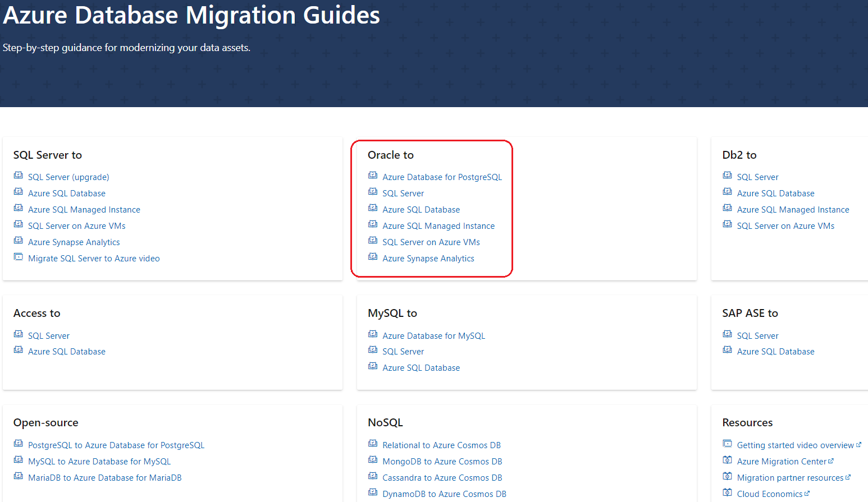Click guide icon beside SQL Server (upgrade)
The image size is (868, 502).
point(19,176)
